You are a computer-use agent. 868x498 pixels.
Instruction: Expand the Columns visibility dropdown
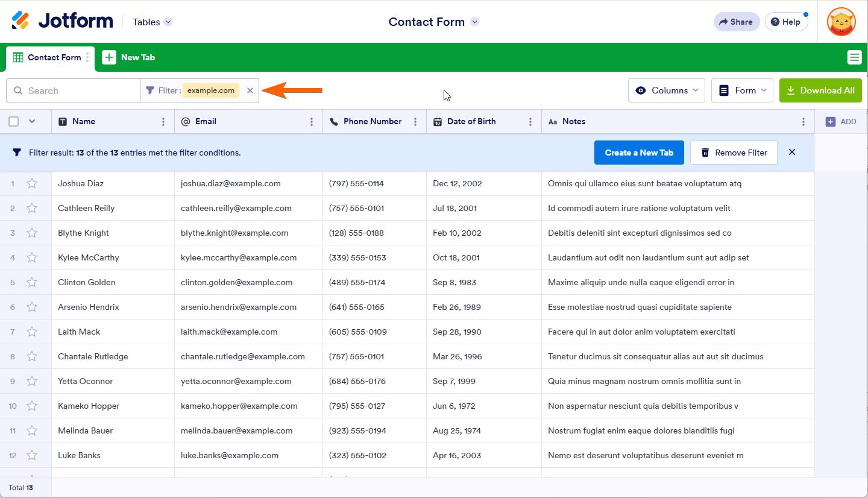(666, 90)
